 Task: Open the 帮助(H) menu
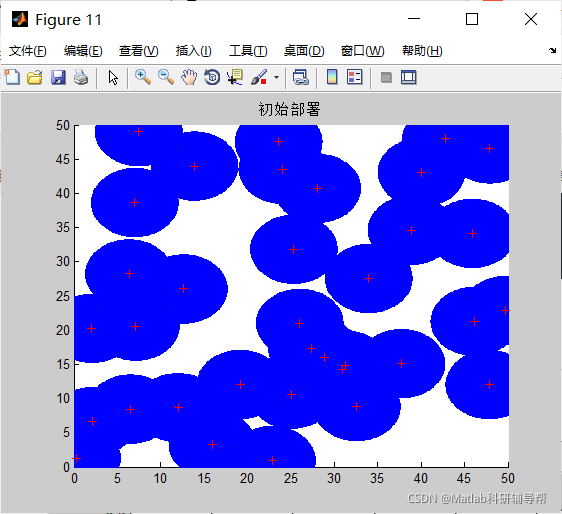pyautogui.click(x=422, y=51)
